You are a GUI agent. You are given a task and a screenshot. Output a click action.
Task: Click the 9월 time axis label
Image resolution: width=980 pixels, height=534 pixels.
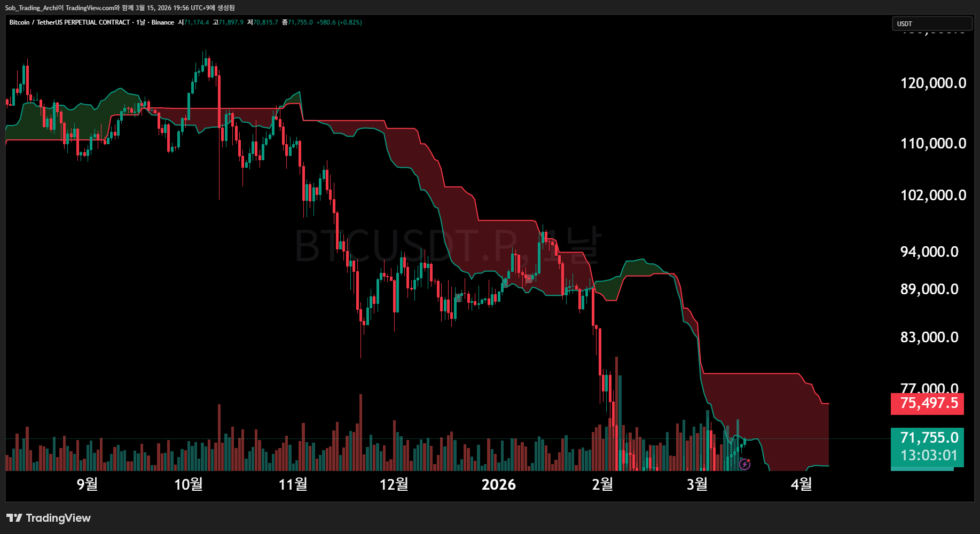click(87, 484)
